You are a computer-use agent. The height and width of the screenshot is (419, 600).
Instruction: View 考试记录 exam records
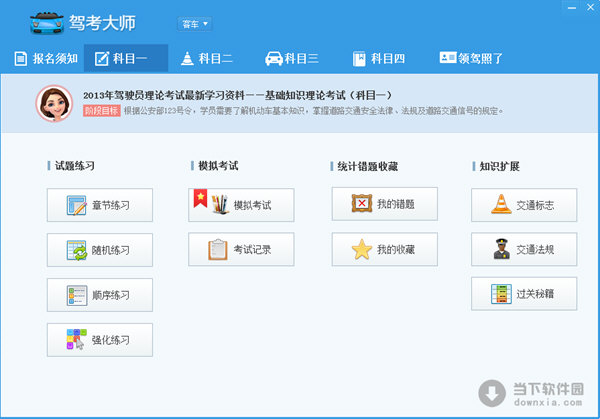point(241,249)
